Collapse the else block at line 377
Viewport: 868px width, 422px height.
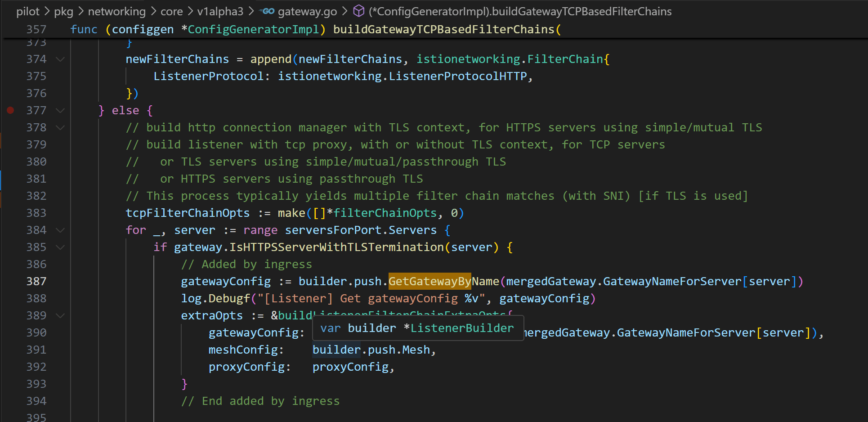click(60, 110)
